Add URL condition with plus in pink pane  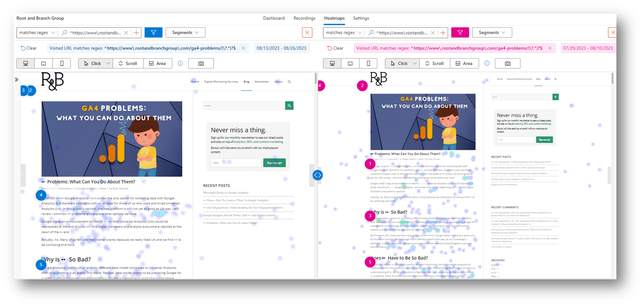[x=443, y=32]
